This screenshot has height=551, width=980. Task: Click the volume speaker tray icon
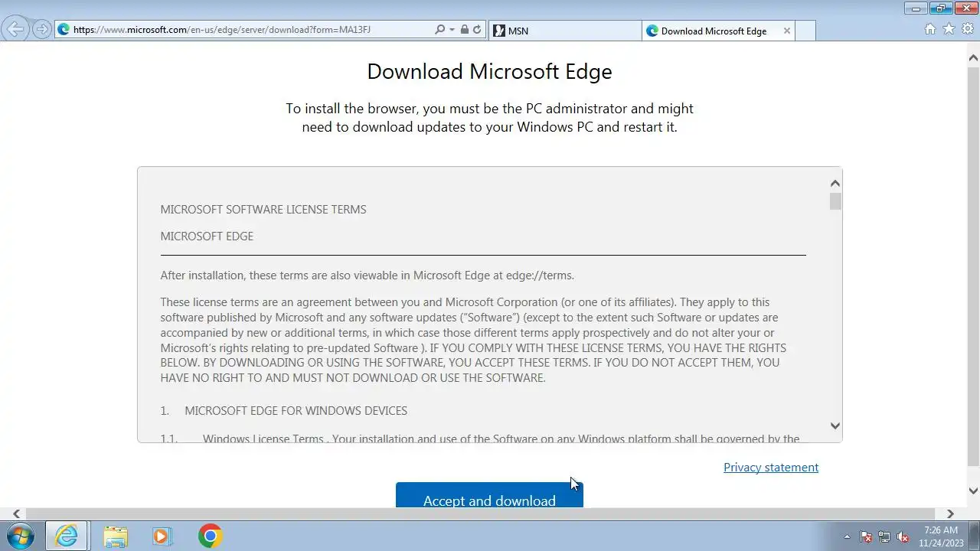(903, 536)
